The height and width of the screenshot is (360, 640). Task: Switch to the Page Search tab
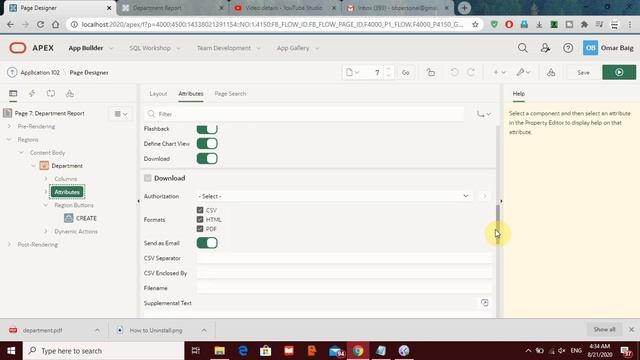pos(230,93)
